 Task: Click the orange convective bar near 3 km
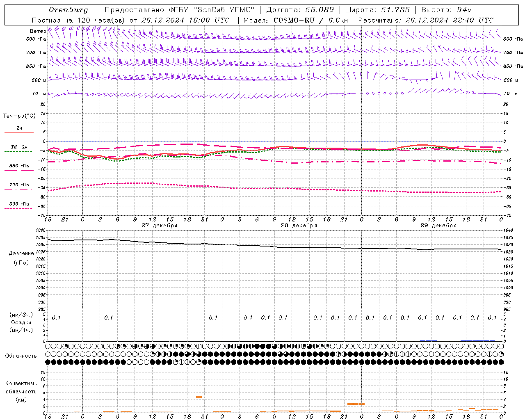pyautogui.click(x=356, y=404)
